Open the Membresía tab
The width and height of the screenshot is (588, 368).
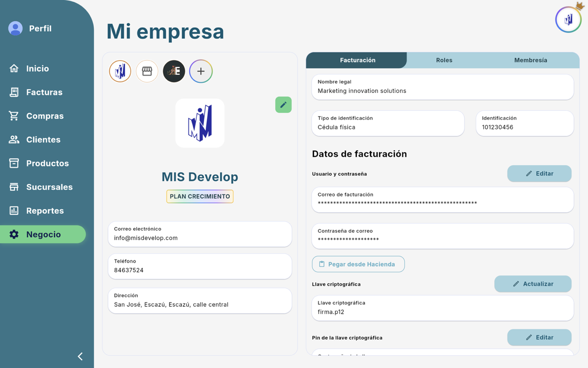pyautogui.click(x=531, y=60)
